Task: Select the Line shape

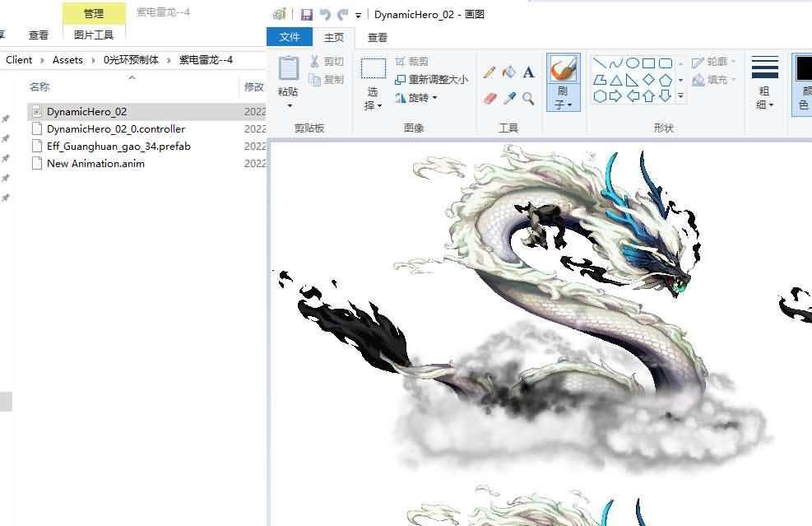Action: coord(600,63)
